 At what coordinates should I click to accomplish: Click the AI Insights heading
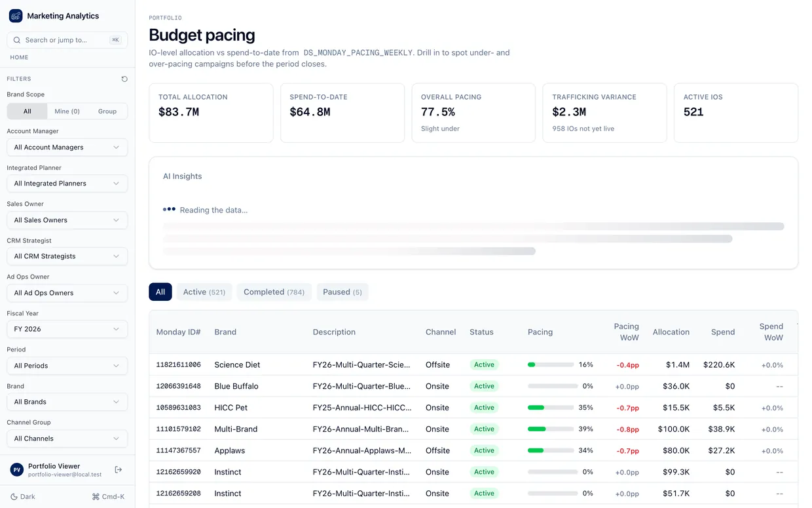[x=182, y=176]
